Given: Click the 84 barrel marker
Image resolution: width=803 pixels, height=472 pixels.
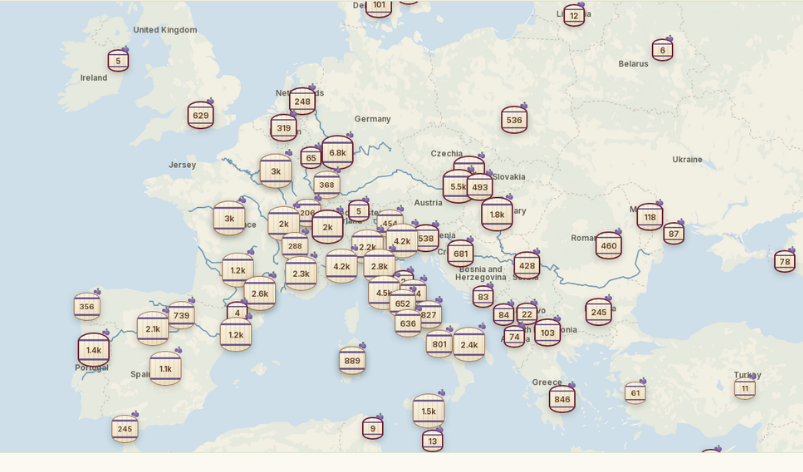Looking at the screenshot, I should 503,315.
